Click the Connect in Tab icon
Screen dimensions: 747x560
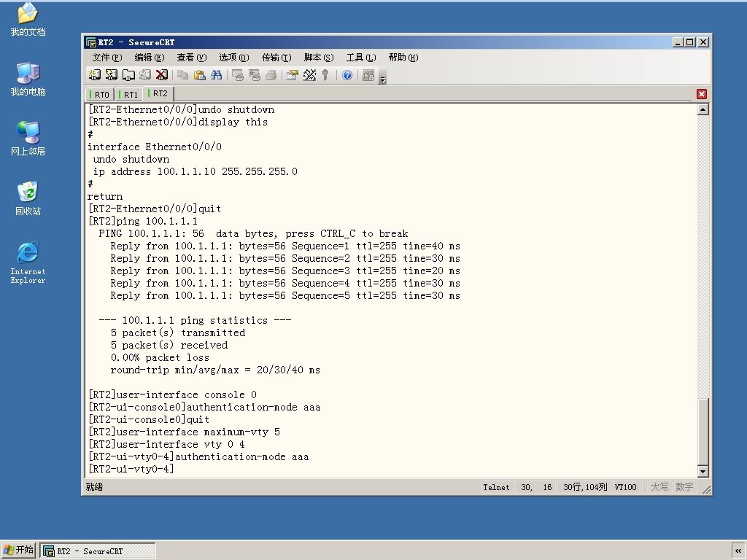(128, 75)
